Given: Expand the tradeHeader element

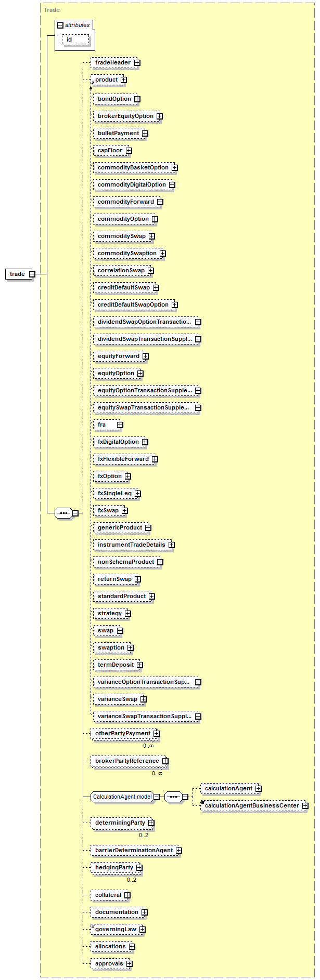Looking at the screenshot, I should (x=137, y=62).
